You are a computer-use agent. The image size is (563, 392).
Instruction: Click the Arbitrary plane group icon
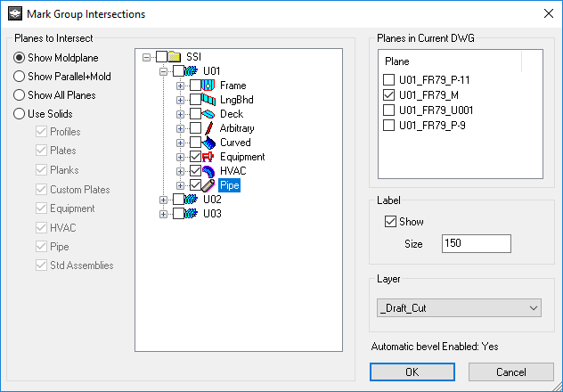[208, 128]
